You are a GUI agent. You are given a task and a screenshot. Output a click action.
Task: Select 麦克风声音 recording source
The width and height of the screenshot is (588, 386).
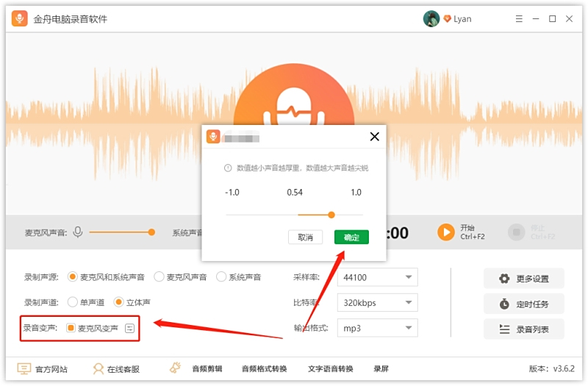(x=159, y=277)
